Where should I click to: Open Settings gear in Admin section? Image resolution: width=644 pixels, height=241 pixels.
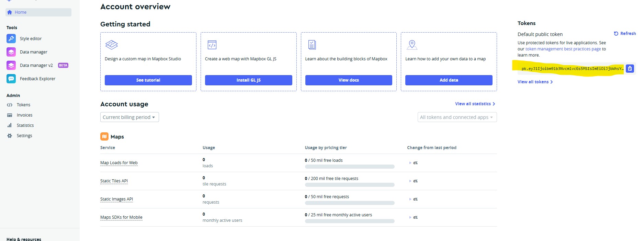point(10,136)
